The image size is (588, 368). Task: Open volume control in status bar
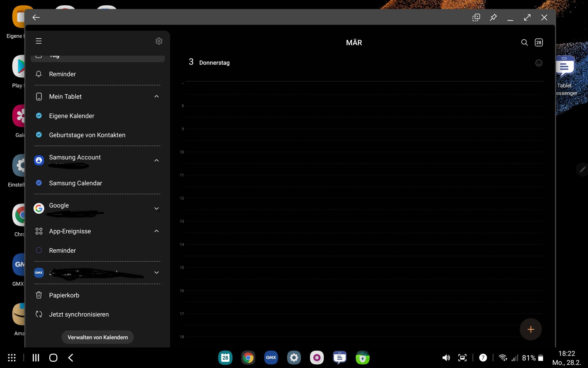pos(446,358)
